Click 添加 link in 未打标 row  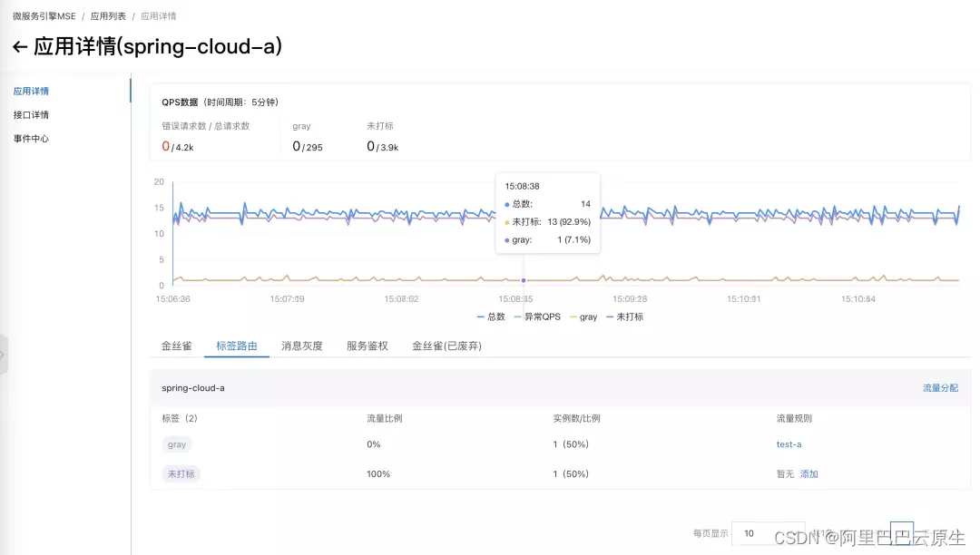pos(809,474)
